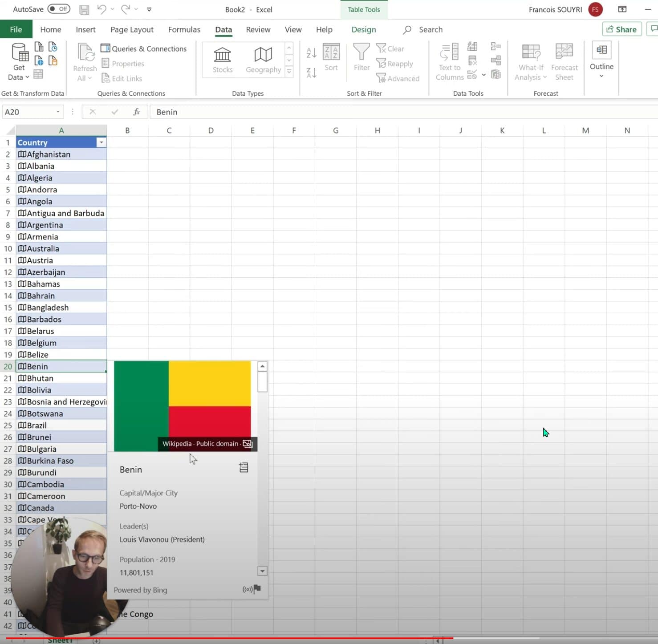Sort ascending A to Z

311,53
